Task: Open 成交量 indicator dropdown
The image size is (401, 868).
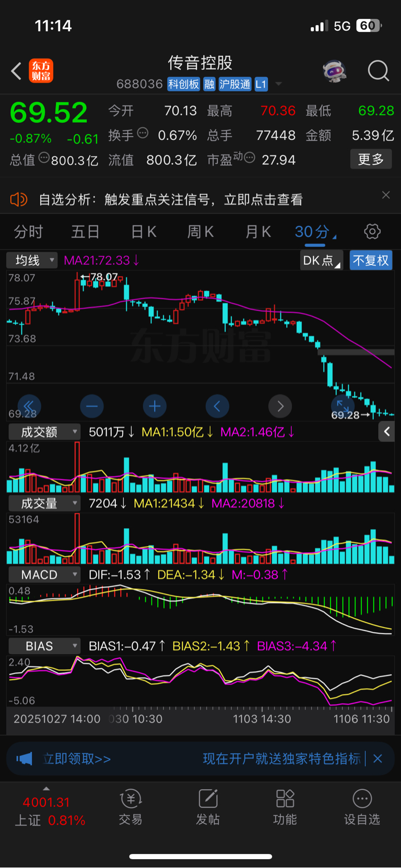Action: 44,503
